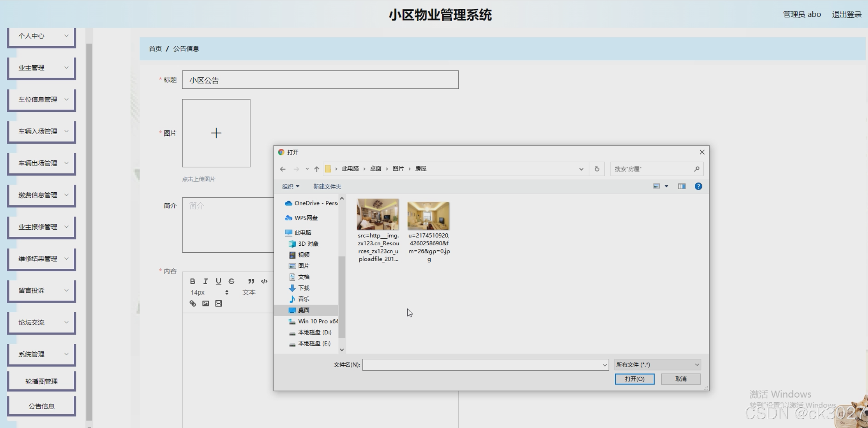Apply italic formatting in editor toolbar
This screenshot has width=868, height=428.
click(206, 281)
